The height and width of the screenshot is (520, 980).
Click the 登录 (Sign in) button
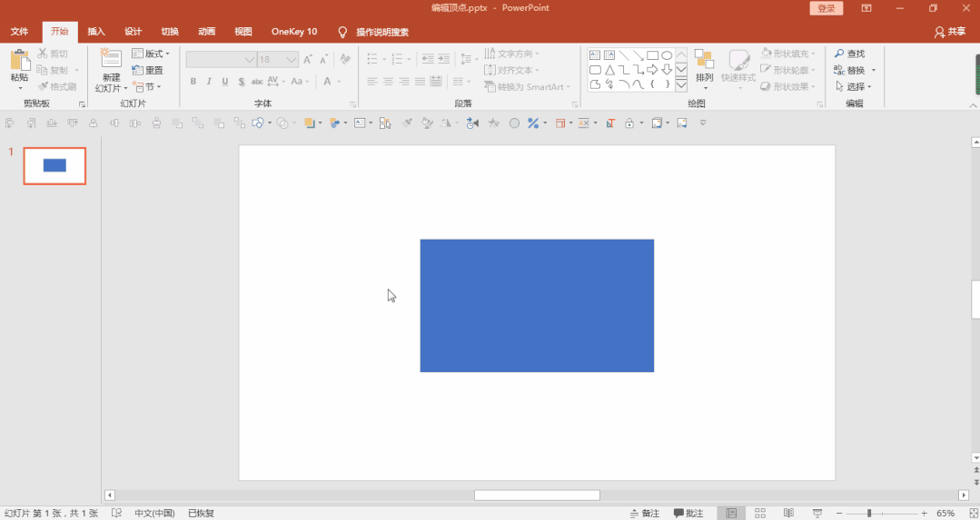pyautogui.click(x=827, y=8)
